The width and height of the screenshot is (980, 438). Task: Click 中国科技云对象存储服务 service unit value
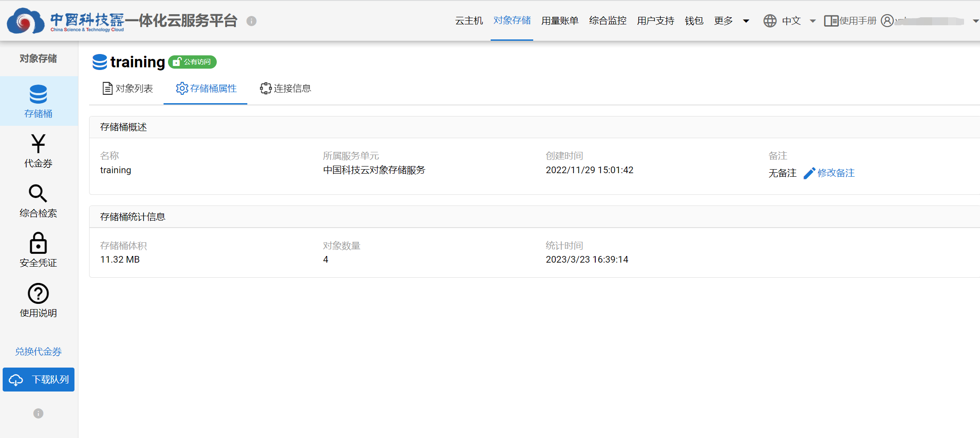coord(374,170)
